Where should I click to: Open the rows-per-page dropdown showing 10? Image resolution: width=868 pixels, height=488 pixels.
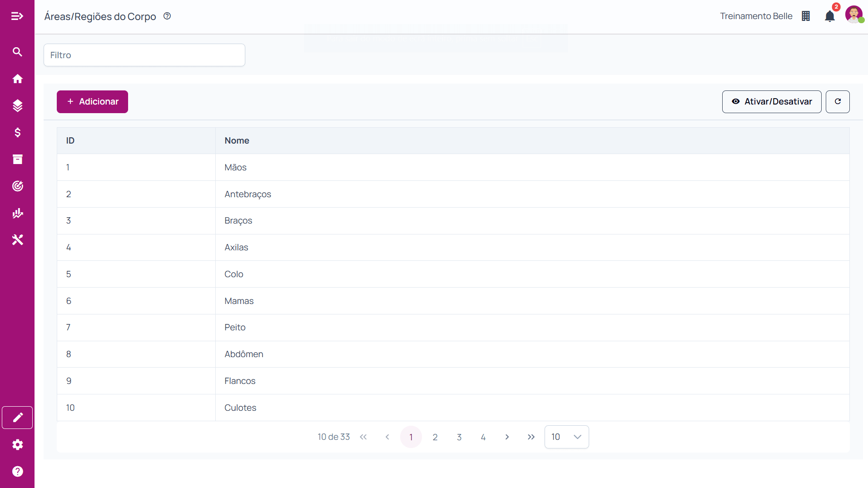tap(566, 437)
